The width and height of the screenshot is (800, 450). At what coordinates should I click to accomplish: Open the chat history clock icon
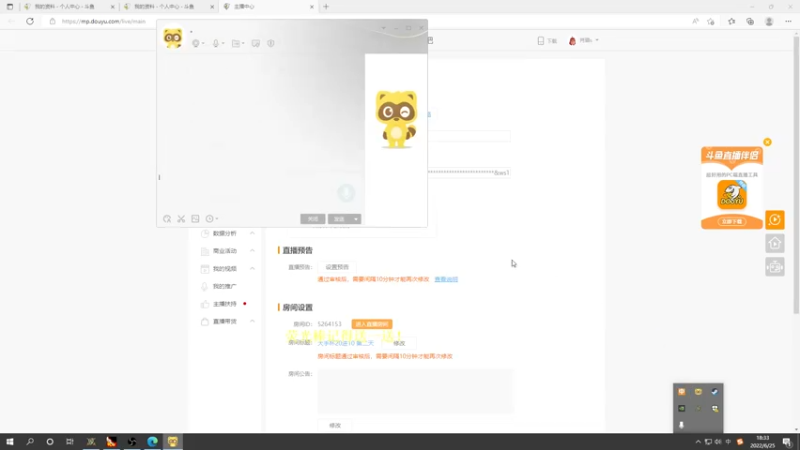211,219
